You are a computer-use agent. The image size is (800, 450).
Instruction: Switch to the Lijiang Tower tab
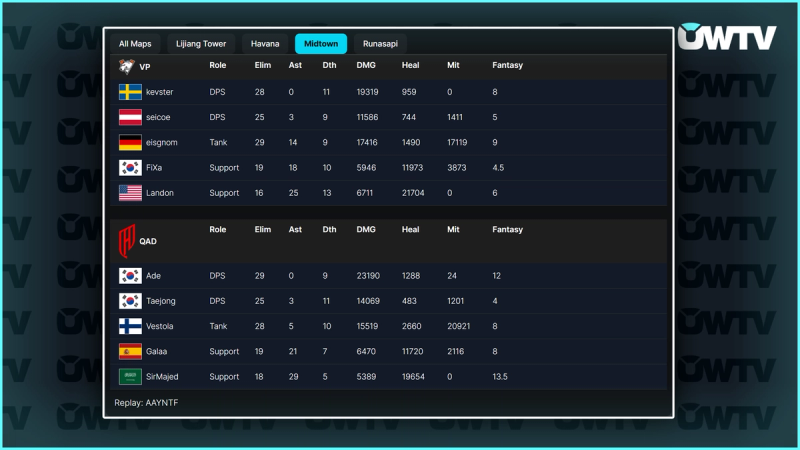click(x=201, y=44)
